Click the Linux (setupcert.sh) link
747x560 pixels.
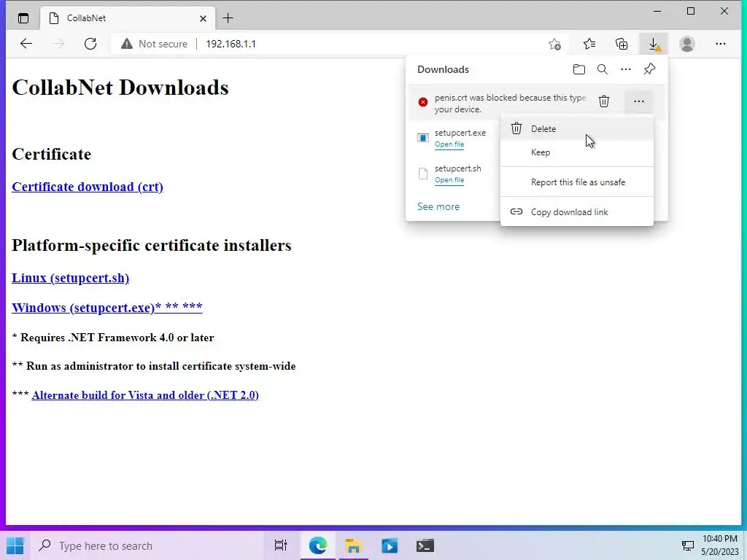71,278
